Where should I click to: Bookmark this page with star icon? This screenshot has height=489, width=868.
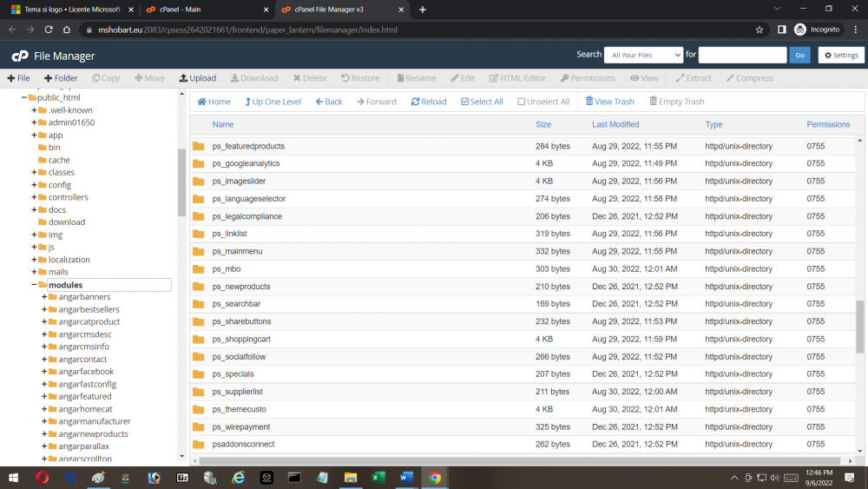pos(759,30)
